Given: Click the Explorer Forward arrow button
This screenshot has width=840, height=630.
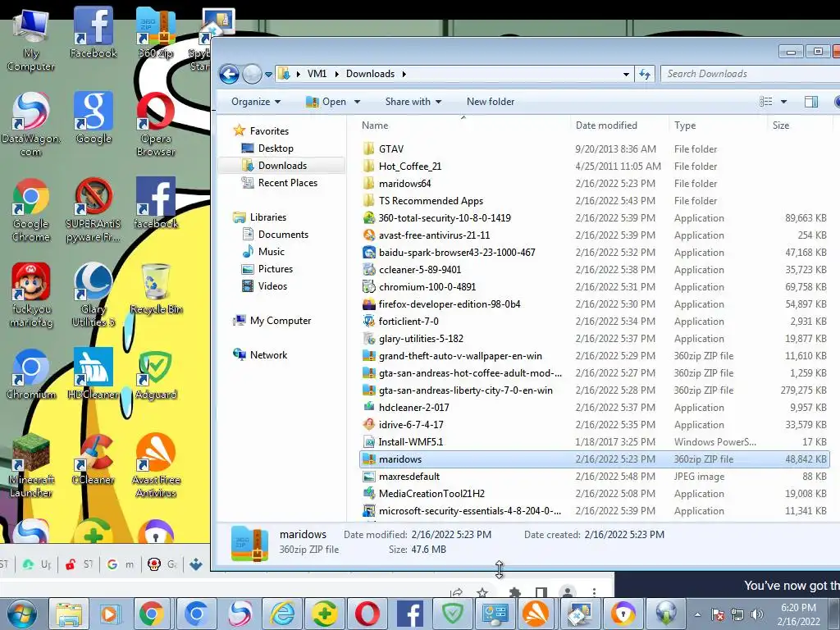Looking at the screenshot, I should click(252, 74).
